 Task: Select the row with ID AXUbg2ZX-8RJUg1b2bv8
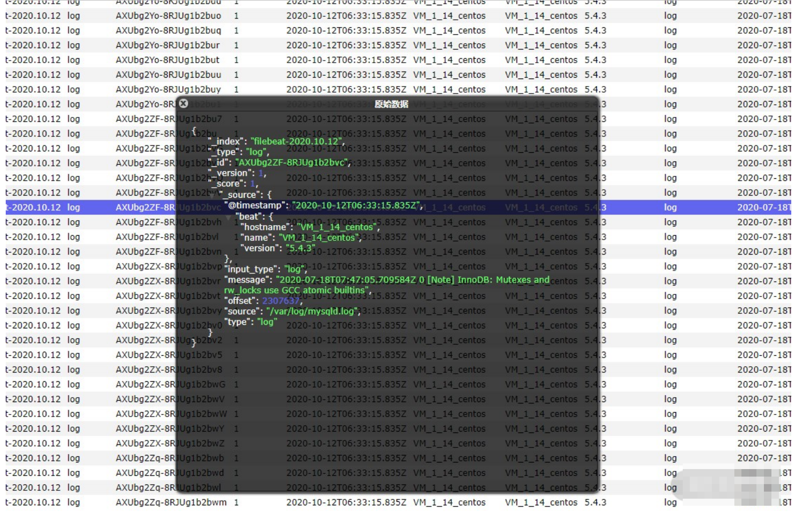pos(398,370)
